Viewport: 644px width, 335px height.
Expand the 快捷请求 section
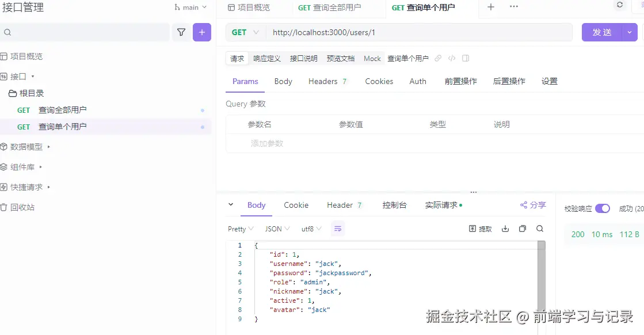click(49, 187)
